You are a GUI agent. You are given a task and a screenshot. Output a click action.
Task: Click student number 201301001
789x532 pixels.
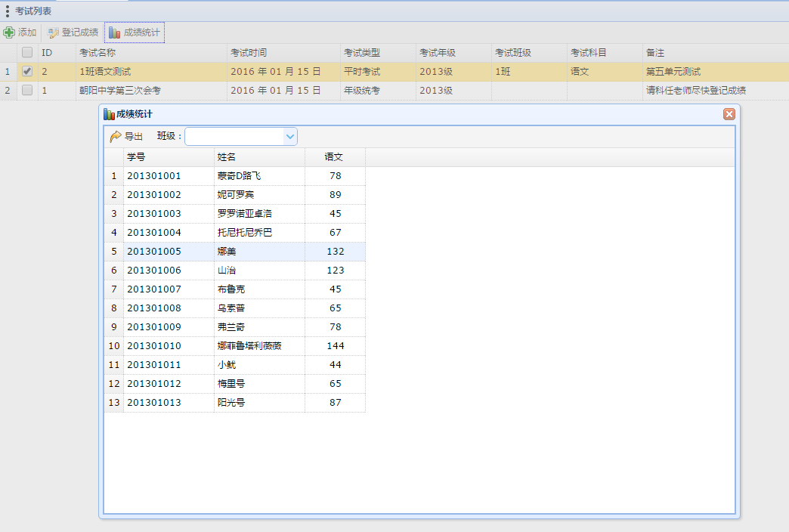tap(154, 175)
